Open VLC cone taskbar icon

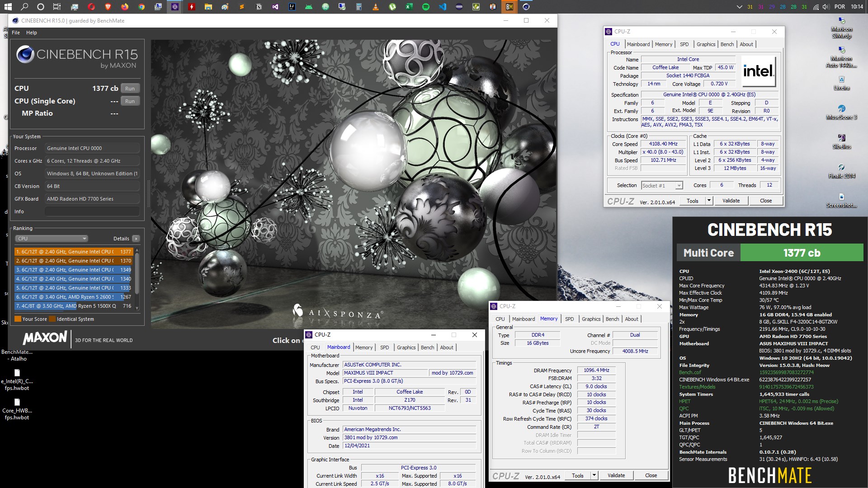point(376,7)
